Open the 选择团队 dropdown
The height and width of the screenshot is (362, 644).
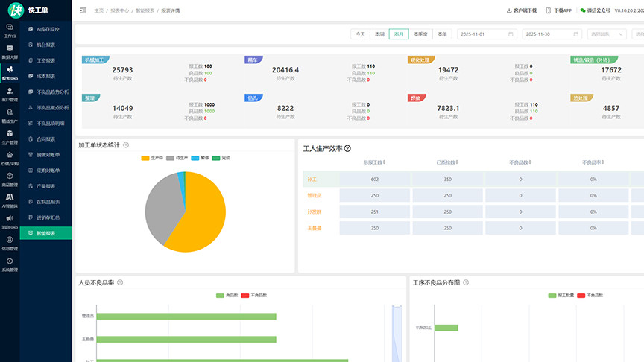pyautogui.click(x=607, y=34)
